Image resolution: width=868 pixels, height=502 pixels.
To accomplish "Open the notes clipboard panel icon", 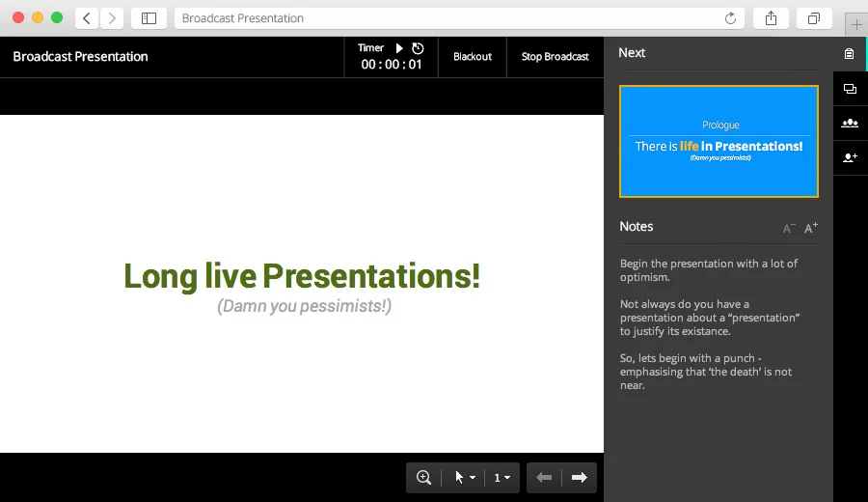I will pos(849,54).
